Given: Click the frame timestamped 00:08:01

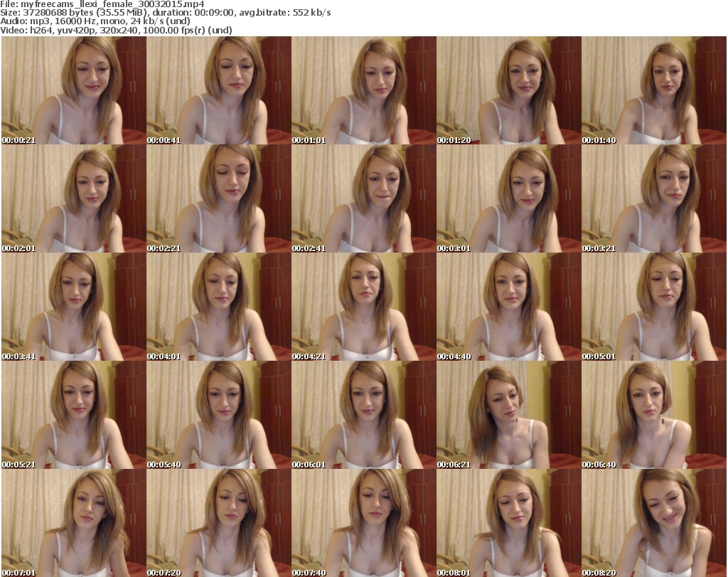Looking at the screenshot, I should (509, 523).
